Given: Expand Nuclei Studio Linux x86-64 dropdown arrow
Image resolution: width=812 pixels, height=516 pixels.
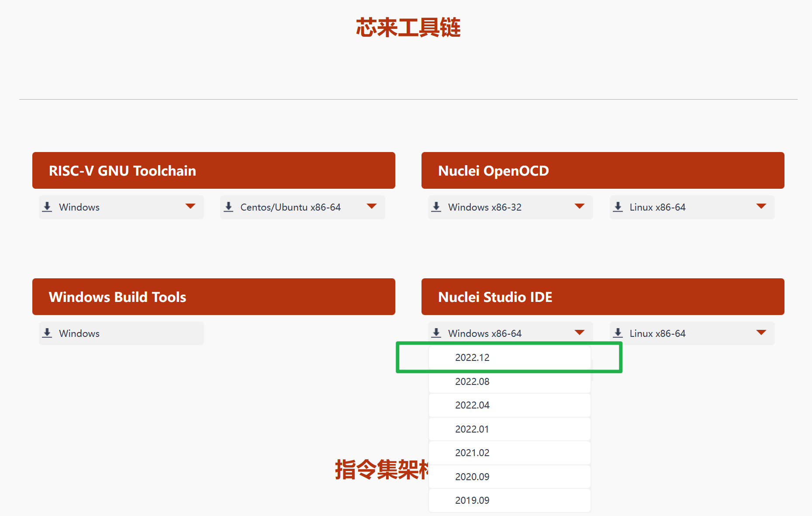Looking at the screenshot, I should pos(761,332).
